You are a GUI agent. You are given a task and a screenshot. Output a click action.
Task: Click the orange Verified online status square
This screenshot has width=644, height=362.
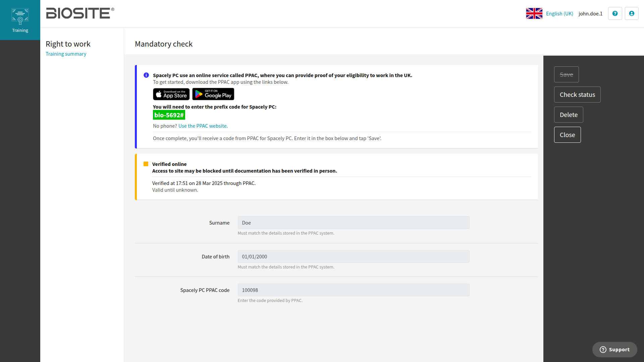[146, 164]
